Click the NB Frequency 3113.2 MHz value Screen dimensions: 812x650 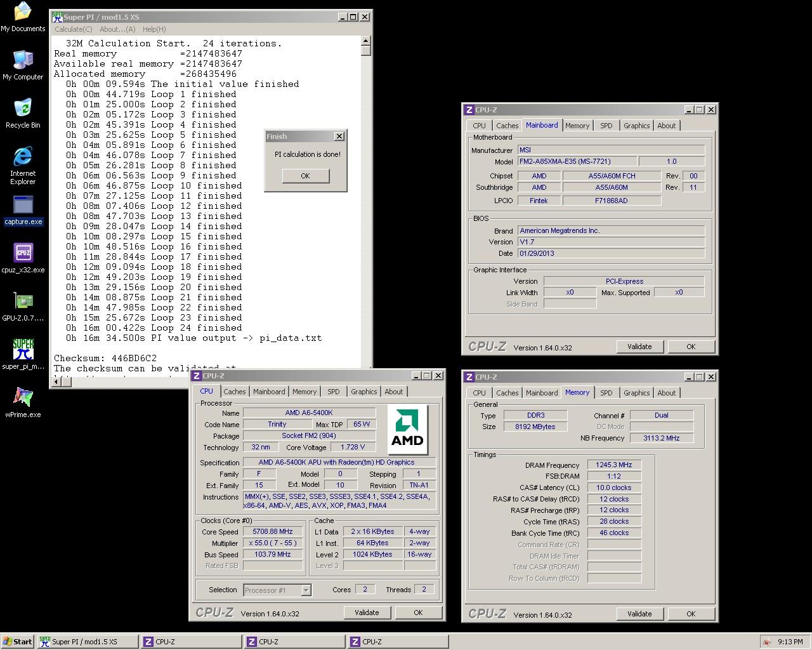[662, 438]
